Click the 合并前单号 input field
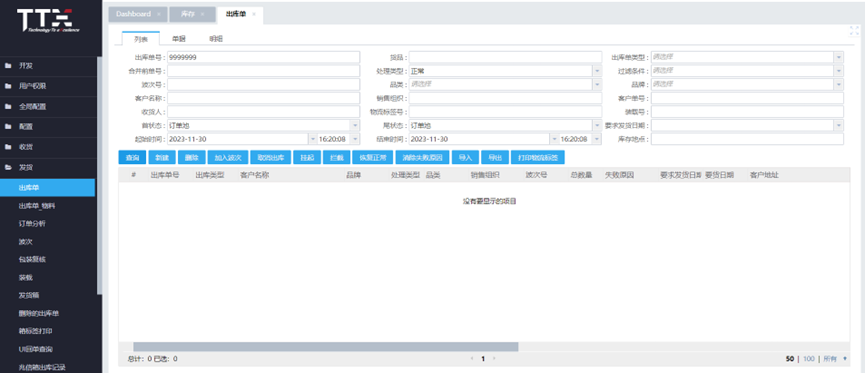 click(264, 71)
